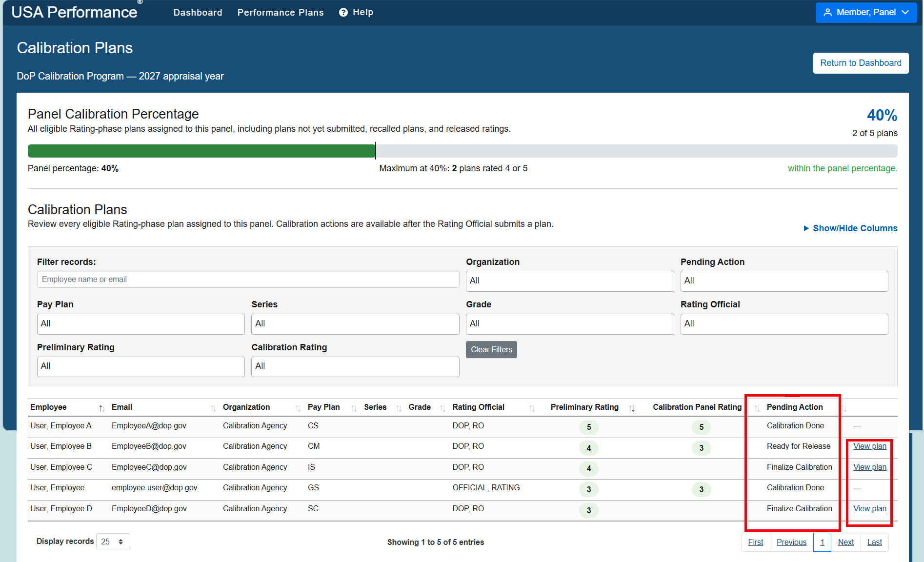Open the Series filter dropdown
This screenshot has height=562, width=924.
pyautogui.click(x=355, y=324)
